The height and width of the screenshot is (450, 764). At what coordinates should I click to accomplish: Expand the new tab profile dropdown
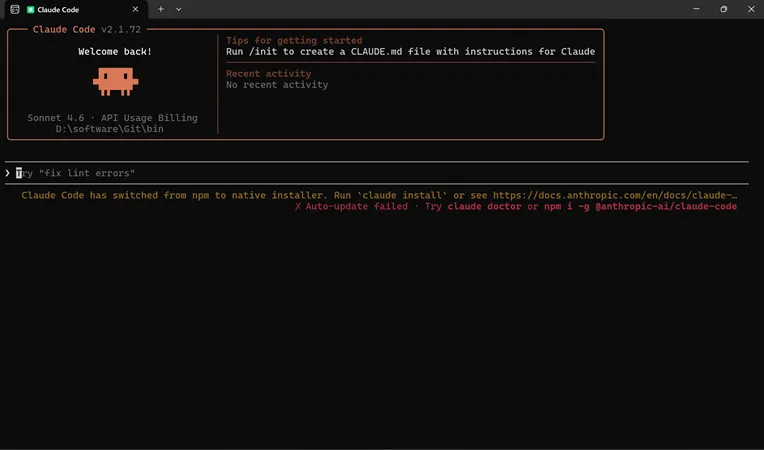pos(179,9)
